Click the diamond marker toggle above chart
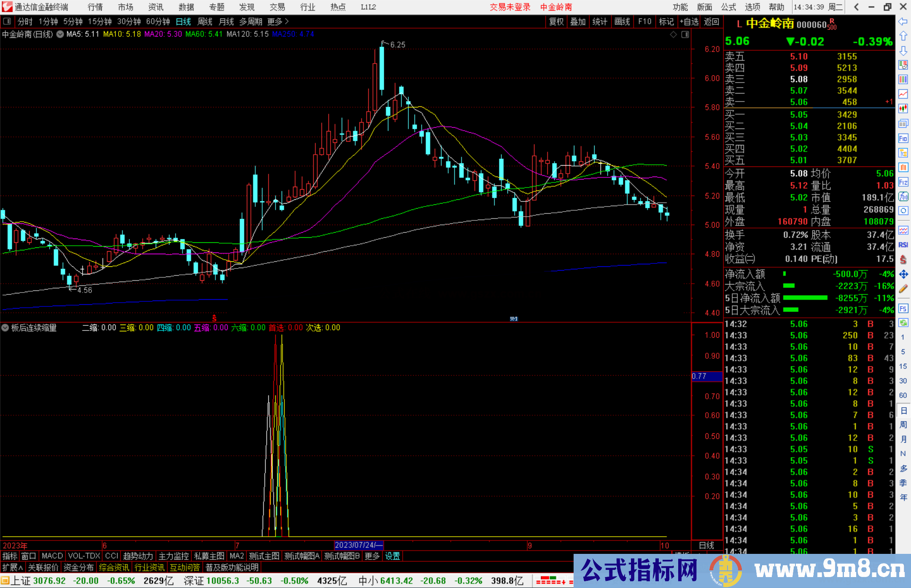The image size is (911, 588). [x=674, y=35]
